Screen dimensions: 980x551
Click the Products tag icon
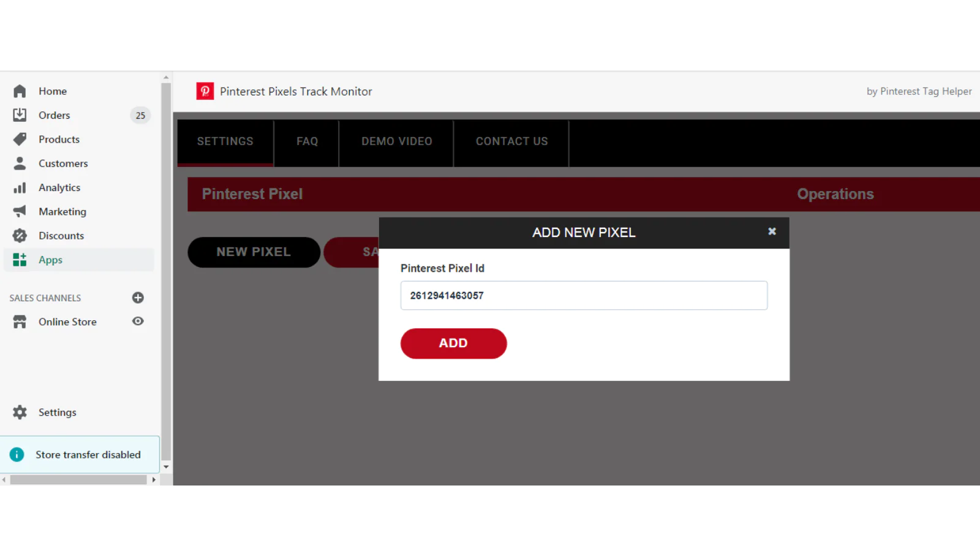tap(20, 139)
